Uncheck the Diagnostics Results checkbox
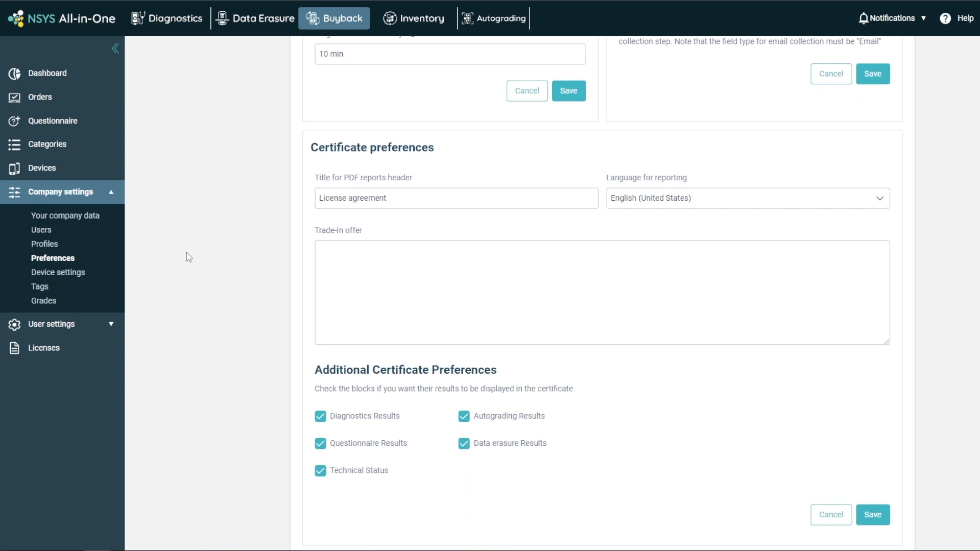The height and width of the screenshot is (551, 980). [320, 416]
